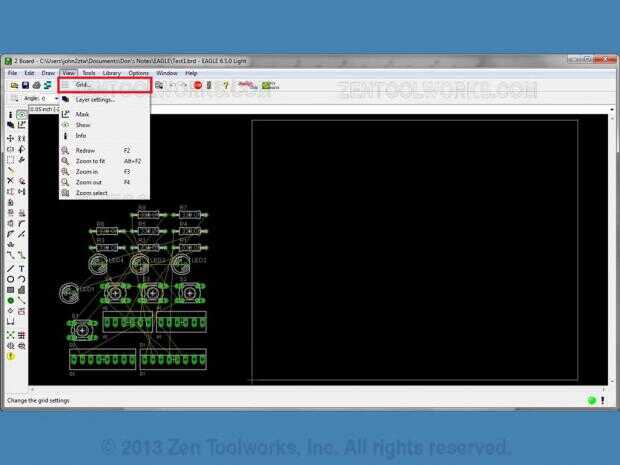Select the Hole tool
The height and width of the screenshot is (465, 620).
[x=10, y=311]
